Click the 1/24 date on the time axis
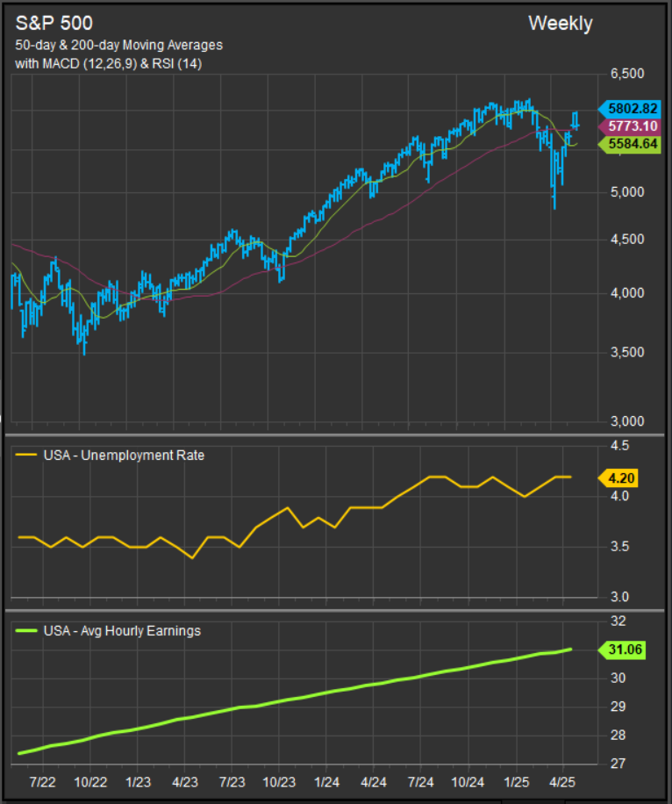This screenshot has height=804, width=672. coord(327,781)
